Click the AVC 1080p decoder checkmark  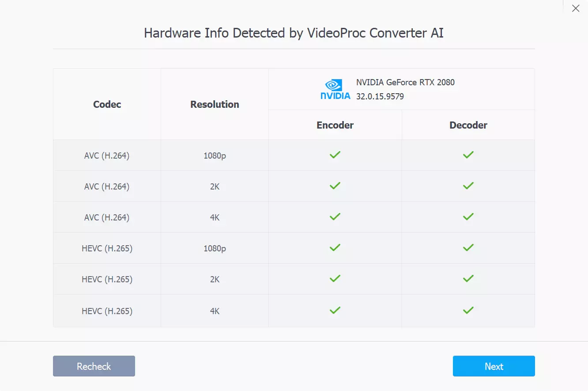(x=468, y=155)
